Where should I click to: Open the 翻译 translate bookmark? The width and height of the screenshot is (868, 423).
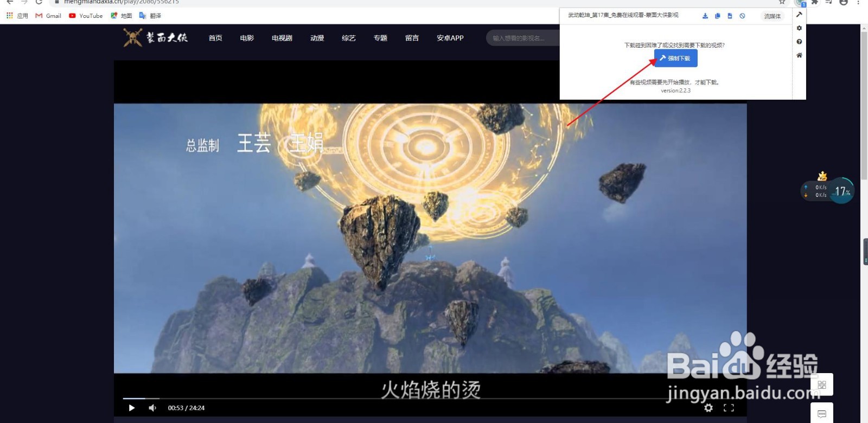(150, 16)
